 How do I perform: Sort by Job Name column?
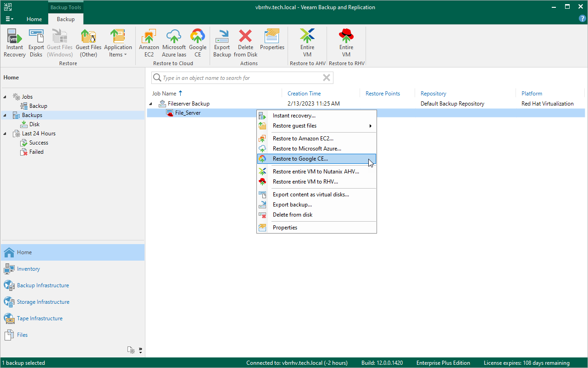pyautogui.click(x=164, y=94)
